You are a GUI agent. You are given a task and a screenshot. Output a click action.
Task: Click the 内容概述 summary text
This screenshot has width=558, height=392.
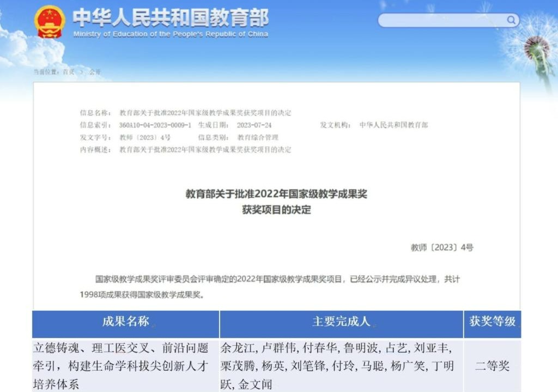tap(205, 150)
